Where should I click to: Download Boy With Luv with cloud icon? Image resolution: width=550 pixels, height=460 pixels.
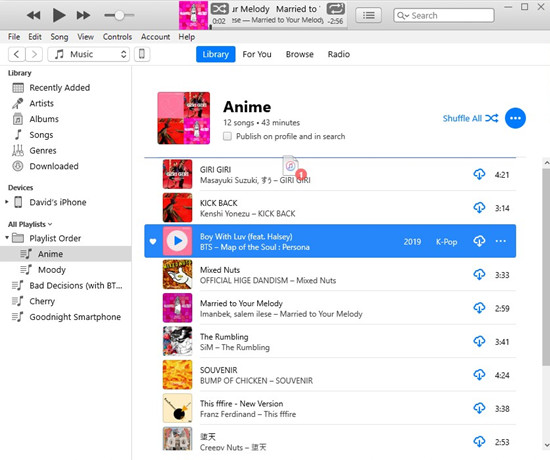click(479, 241)
